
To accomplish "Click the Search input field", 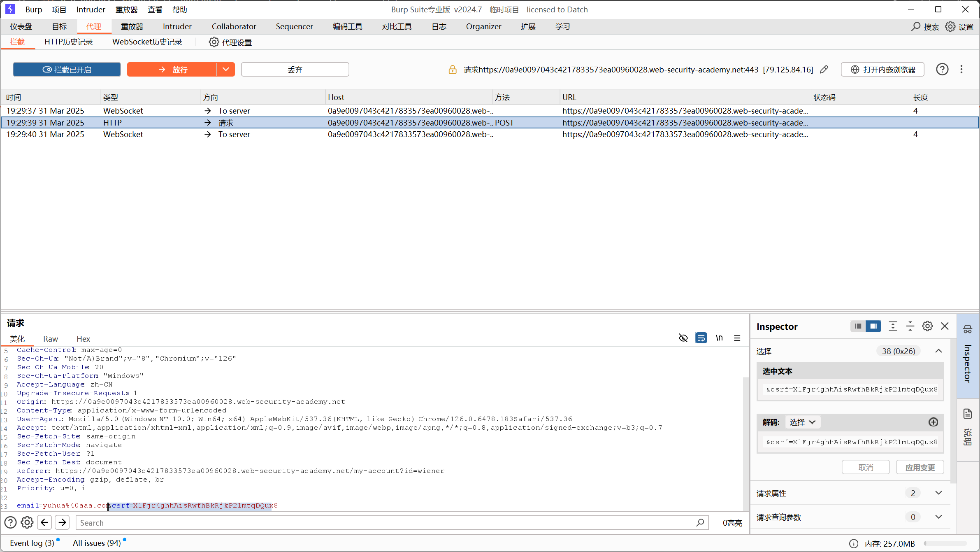I will (x=387, y=522).
